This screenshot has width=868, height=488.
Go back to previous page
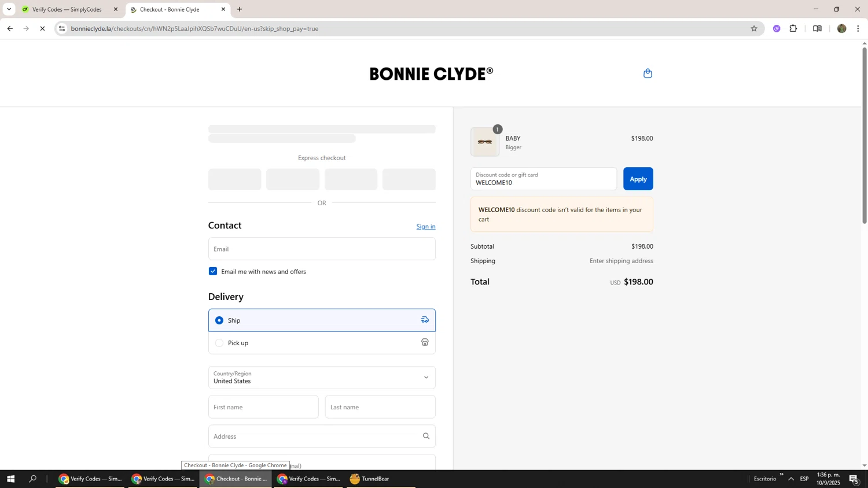[x=10, y=28]
